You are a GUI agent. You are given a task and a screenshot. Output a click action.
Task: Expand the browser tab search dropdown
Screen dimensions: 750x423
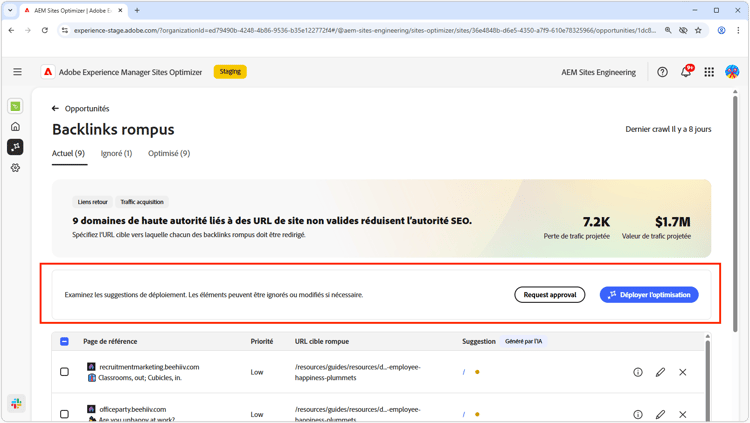[x=10, y=10]
